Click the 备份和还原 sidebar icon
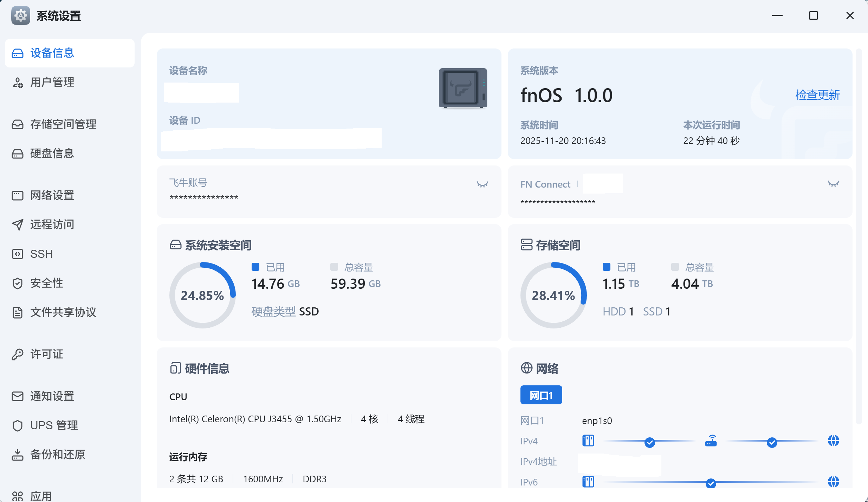Image resolution: width=868 pixels, height=502 pixels. pyautogui.click(x=18, y=455)
